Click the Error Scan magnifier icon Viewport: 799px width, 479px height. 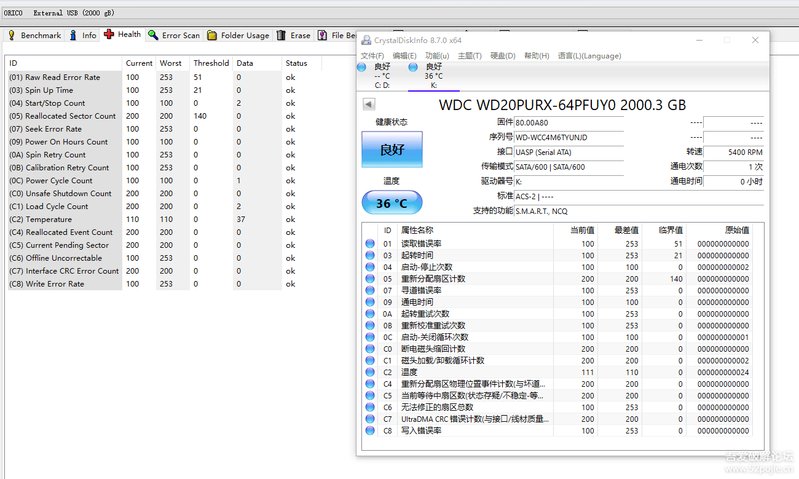coord(153,35)
